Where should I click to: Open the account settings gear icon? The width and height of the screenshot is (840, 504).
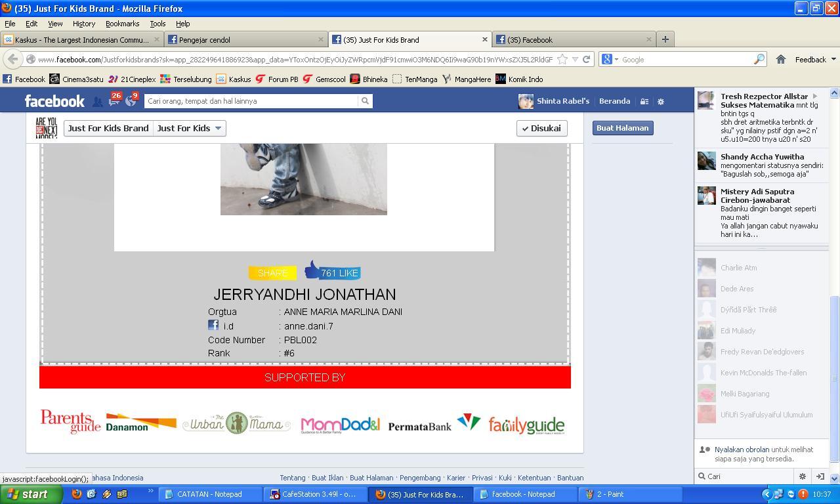pyautogui.click(x=661, y=102)
